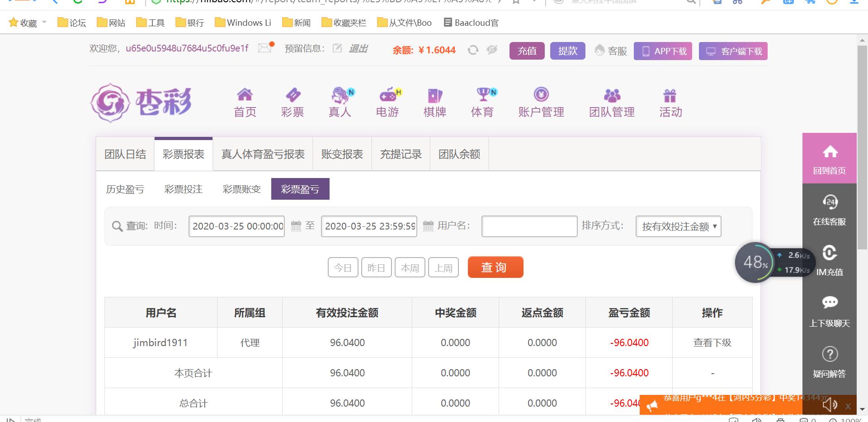This screenshot has width=868, height=422.
Task: Click the 退出 logout link
Action: pyautogui.click(x=359, y=48)
